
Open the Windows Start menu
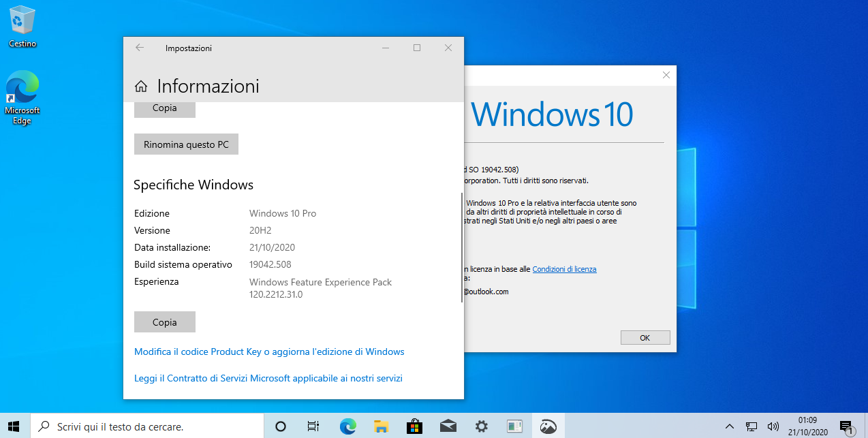click(x=15, y=426)
